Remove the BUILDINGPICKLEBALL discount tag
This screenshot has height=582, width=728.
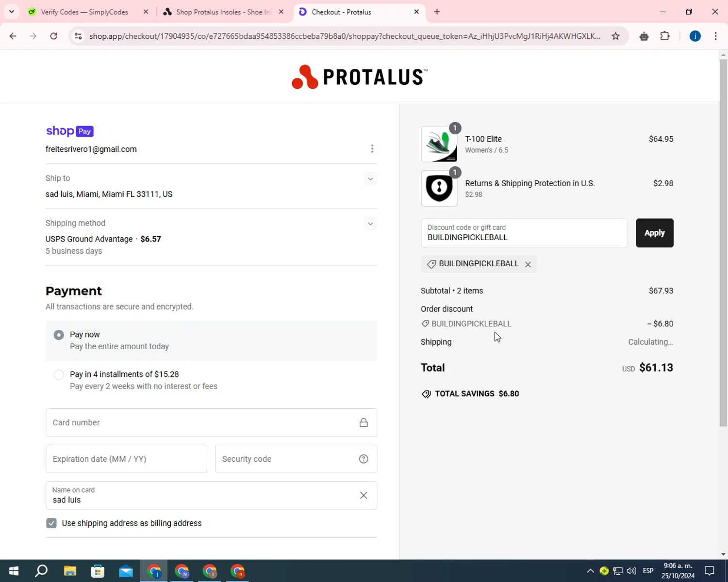pyautogui.click(x=528, y=264)
